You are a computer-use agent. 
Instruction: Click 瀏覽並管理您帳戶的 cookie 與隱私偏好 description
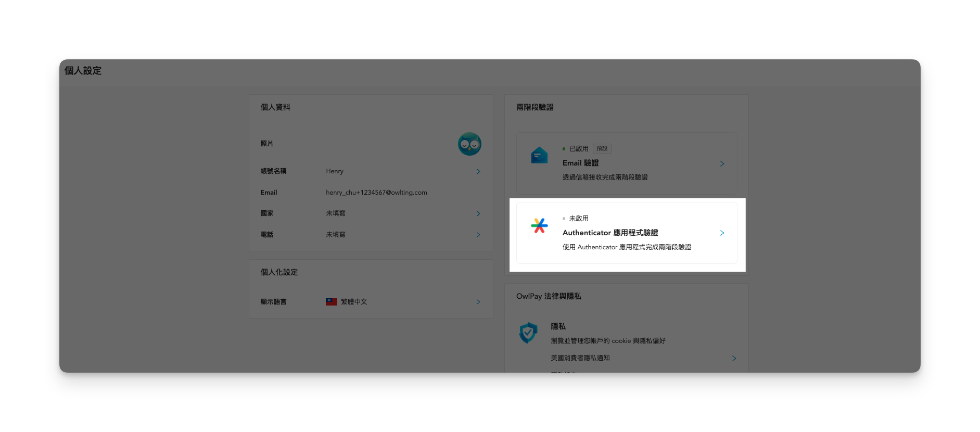tap(608, 341)
